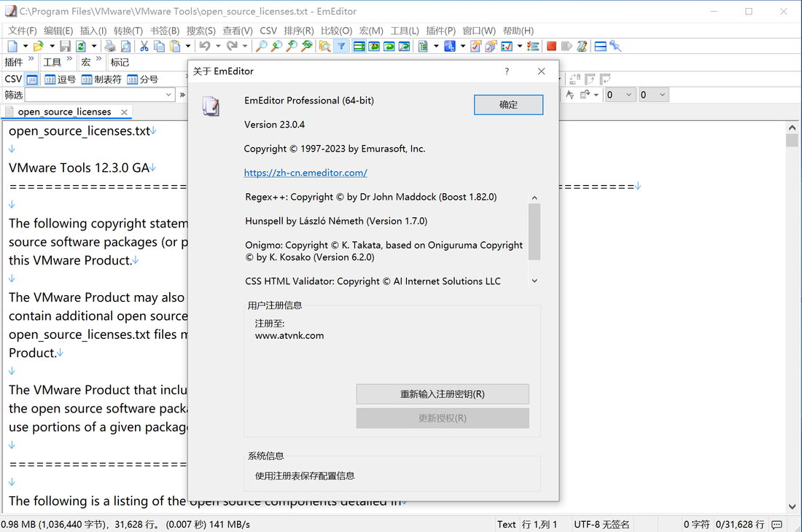Click the Select Configuration document icon
Screen dimensions: 802x532
pyautogui.click(x=423, y=47)
